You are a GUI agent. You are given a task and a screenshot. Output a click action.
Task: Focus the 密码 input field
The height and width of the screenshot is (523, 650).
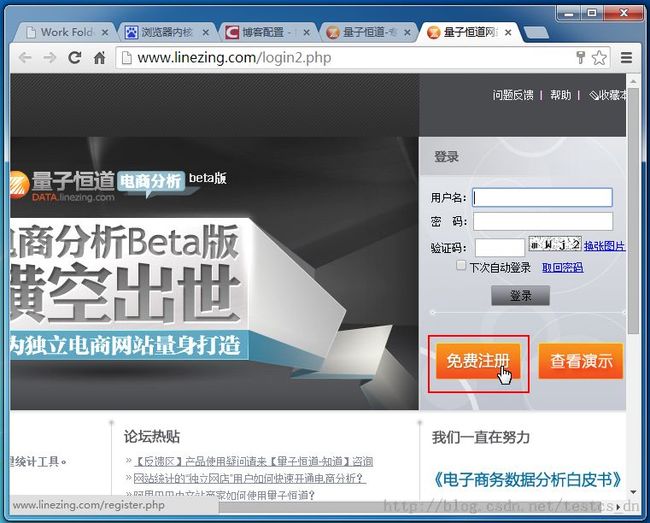[x=543, y=221]
